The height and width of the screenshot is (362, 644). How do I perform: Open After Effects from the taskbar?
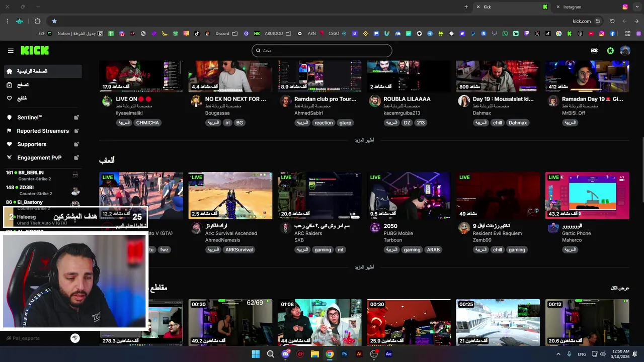[388, 354]
